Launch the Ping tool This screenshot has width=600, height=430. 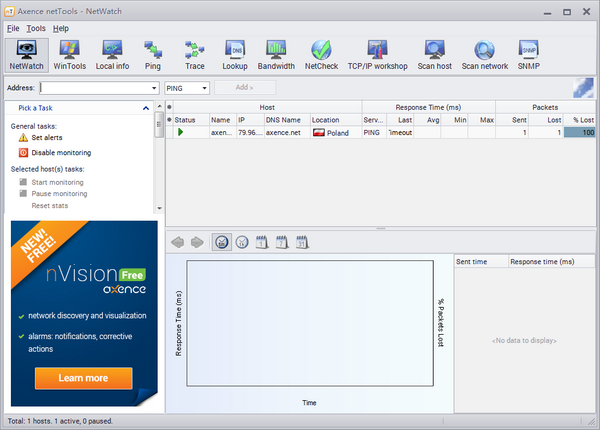pyautogui.click(x=152, y=55)
